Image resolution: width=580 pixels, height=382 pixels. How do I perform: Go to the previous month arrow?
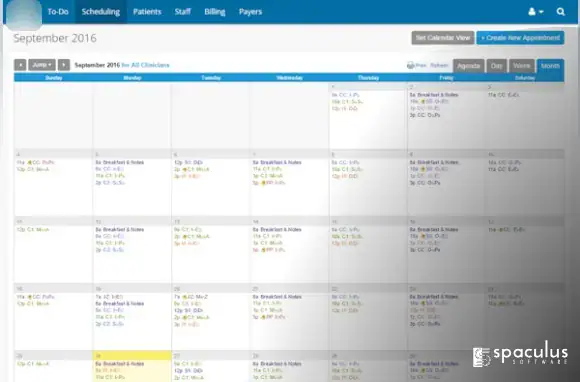(x=20, y=65)
